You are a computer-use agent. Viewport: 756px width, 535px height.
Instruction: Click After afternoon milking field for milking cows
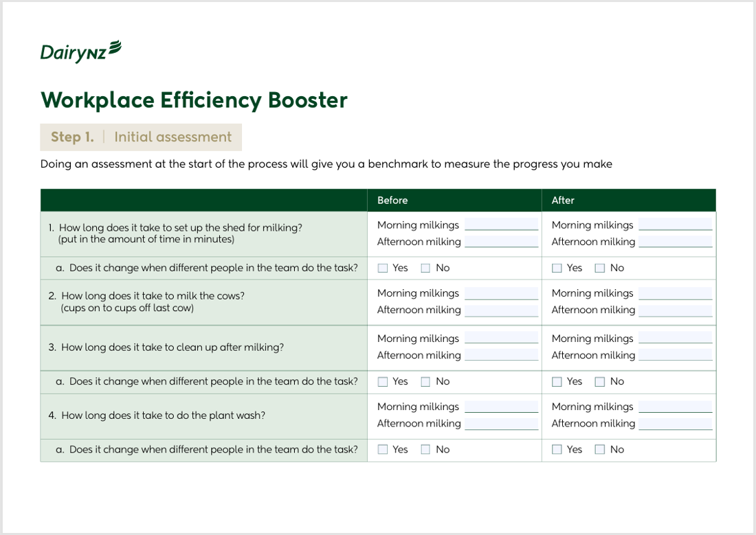pos(676,310)
